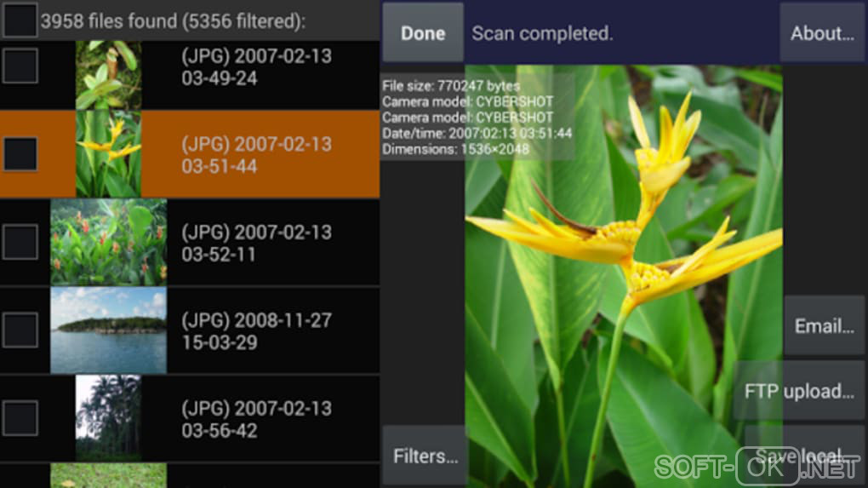Select row '(JPG) 2008-11-27 15-03-29'
Viewport: 868px width, 488px height.
tap(190, 330)
